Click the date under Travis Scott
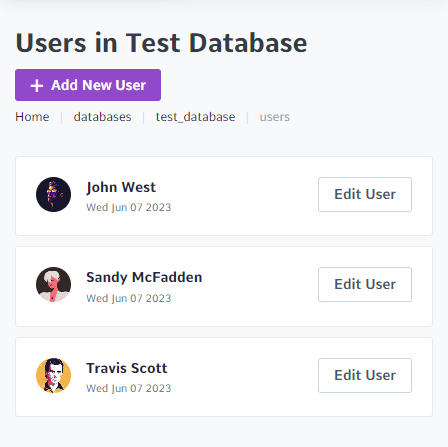448x447 pixels. (x=129, y=388)
